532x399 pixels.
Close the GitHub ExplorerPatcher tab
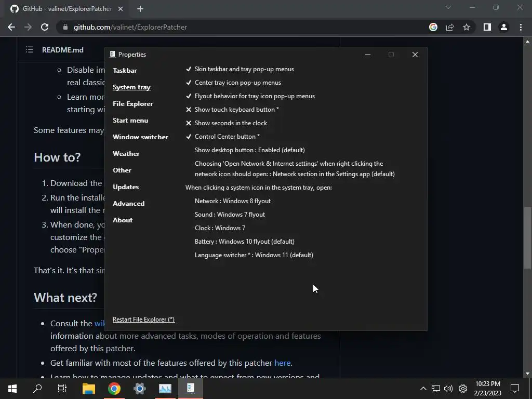pyautogui.click(x=121, y=9)
